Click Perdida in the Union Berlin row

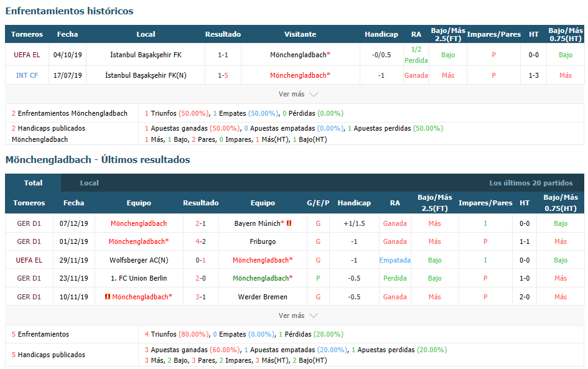[x=395, y=278]
